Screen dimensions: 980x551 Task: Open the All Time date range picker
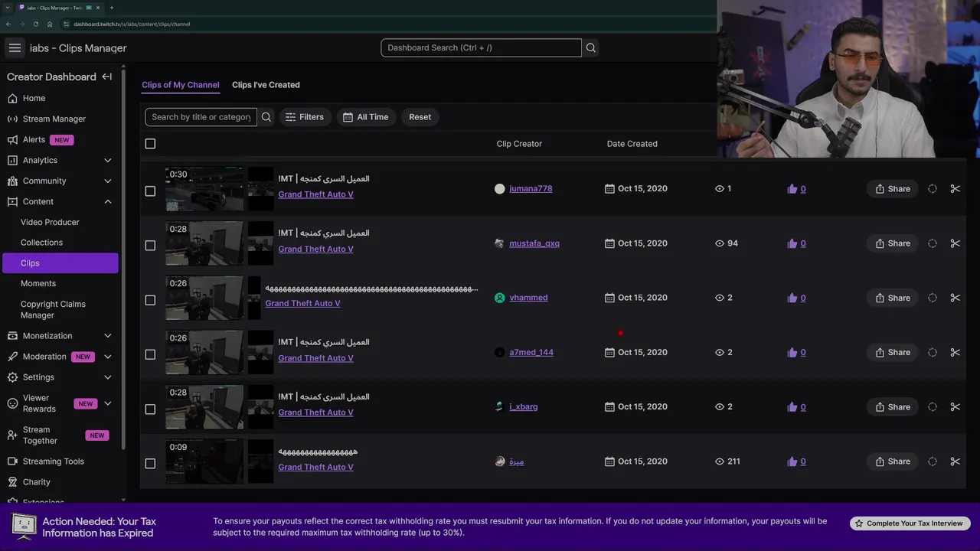365,117
